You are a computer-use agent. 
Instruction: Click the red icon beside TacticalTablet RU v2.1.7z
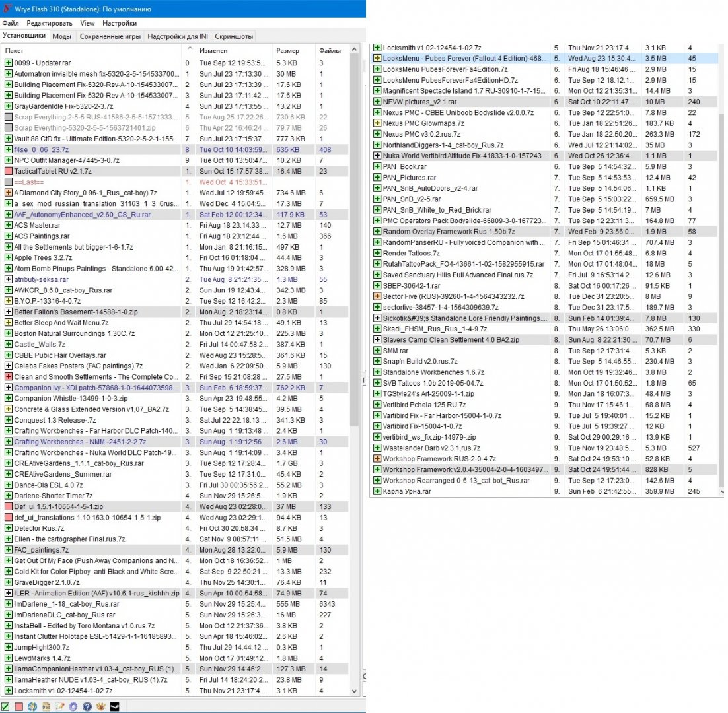click(8, 171)
